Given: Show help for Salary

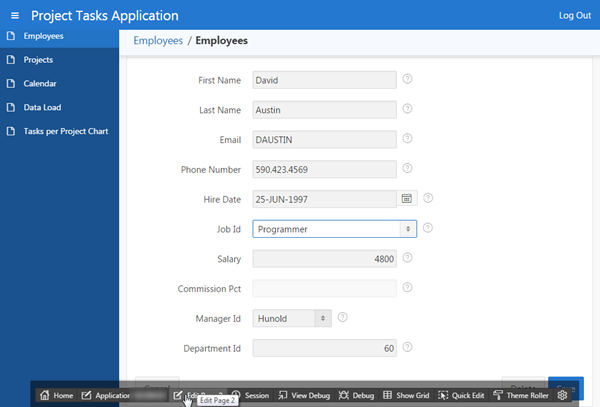Looking at the screenshot, I should [408, 258].
